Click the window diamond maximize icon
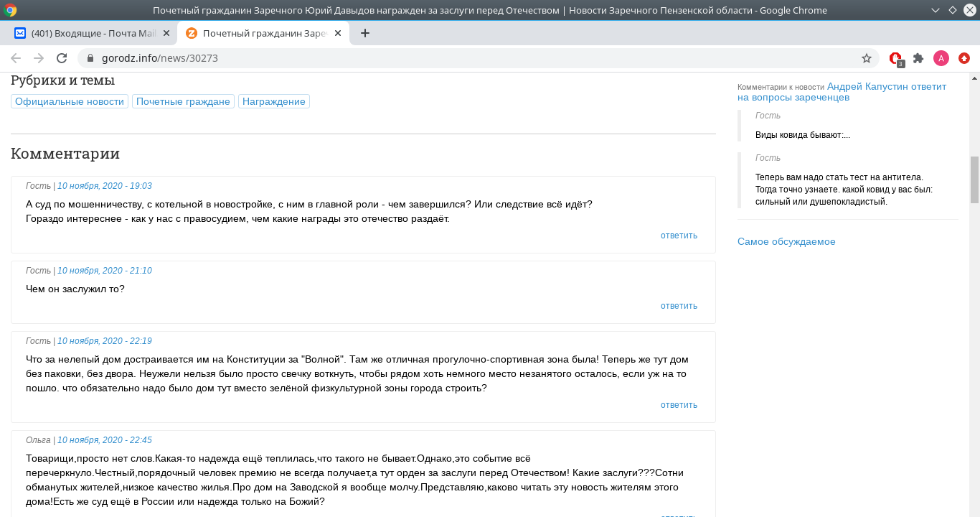Image resolution: width=980 pixels, height=517 pixels. click(952, 10)
